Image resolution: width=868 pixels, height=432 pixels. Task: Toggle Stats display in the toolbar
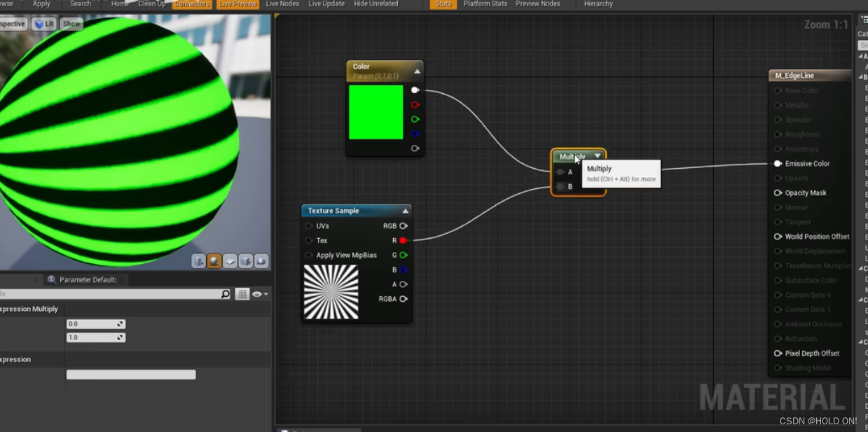pos(443,4)
